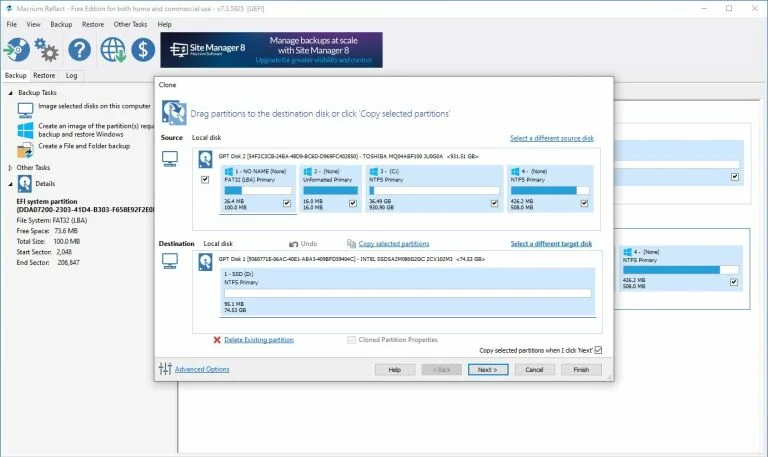Select destination partition 1 - SSD (D:)

407,291
